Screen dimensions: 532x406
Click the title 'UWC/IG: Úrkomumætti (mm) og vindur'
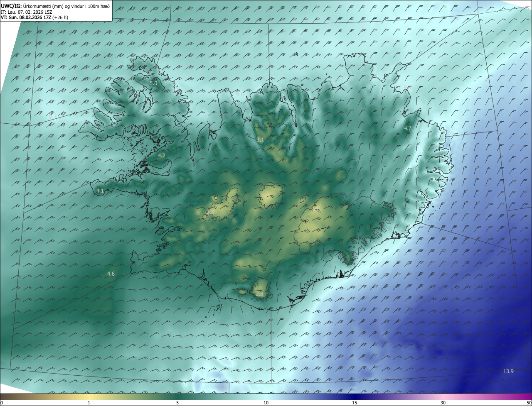(x=56, y=5)
